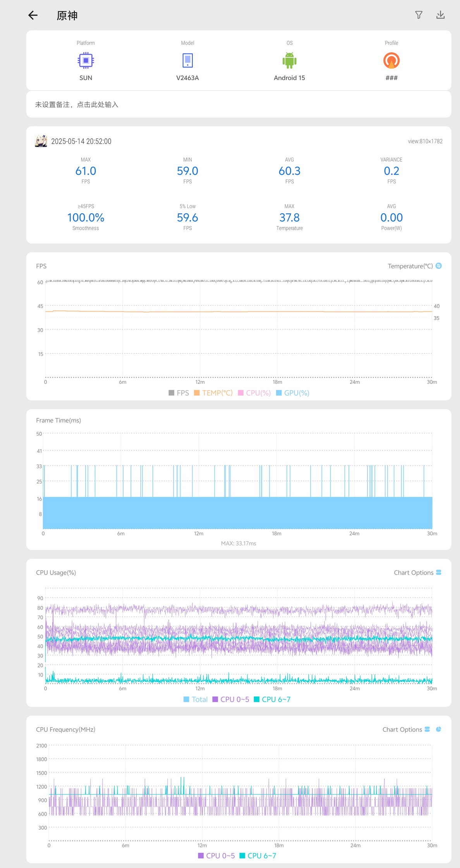Tap the orange Profile icon
The height and width of the screenshot is (868, 460).
[x=391, y=60]
